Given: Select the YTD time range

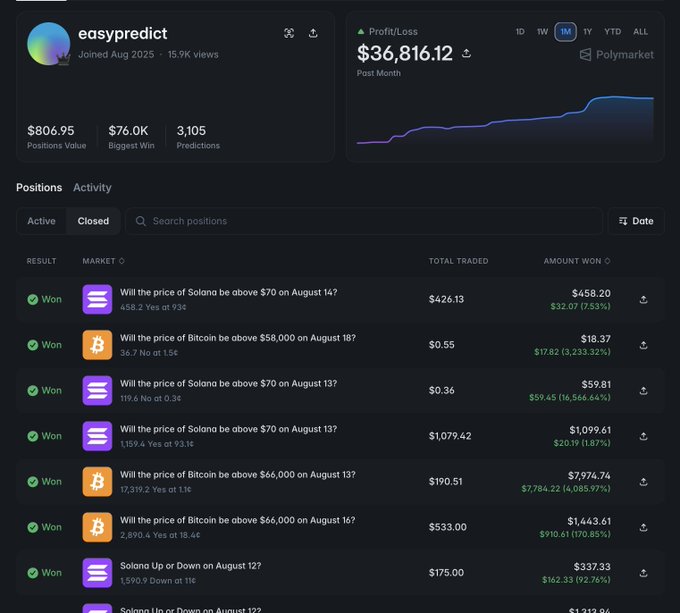Looking at the screenshot, I should point(612,32).
